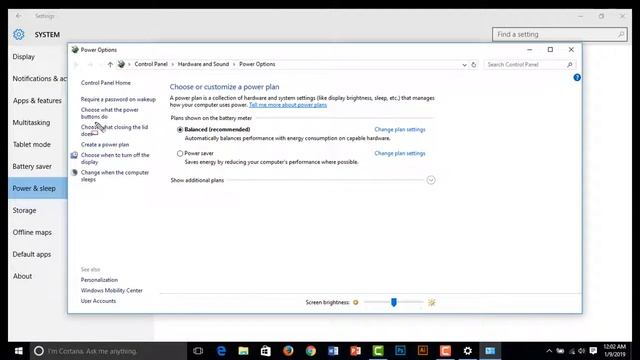Viewport: 640px width, 360px height.
Task: Open PowerPoint from taskbar
Action: (356, 351)
